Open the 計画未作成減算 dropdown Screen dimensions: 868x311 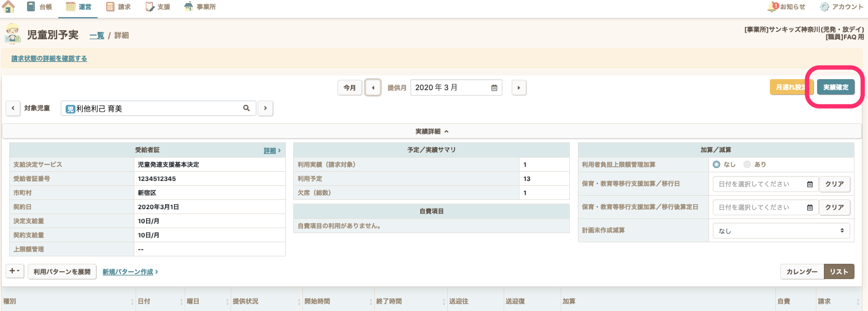coord(781,231)
